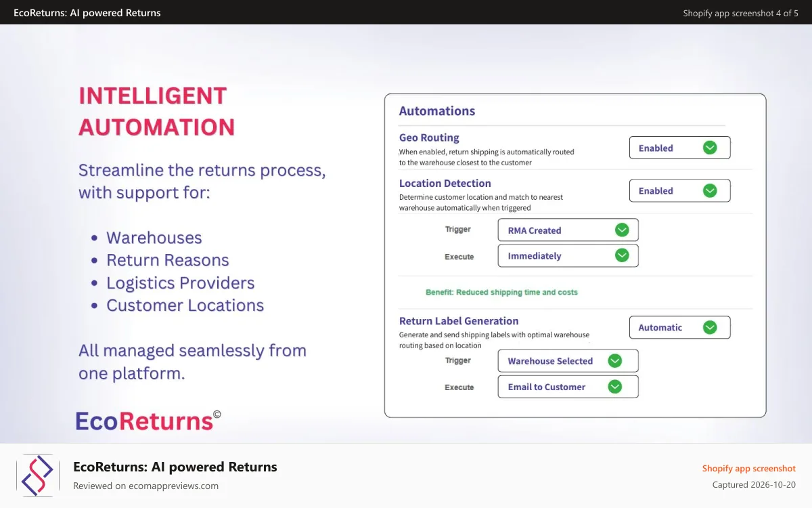The width and height of the screenshot is (812, 508).
Task: Click the Reviewed on ecomappreviews.com text
Action: click(146, 486)
